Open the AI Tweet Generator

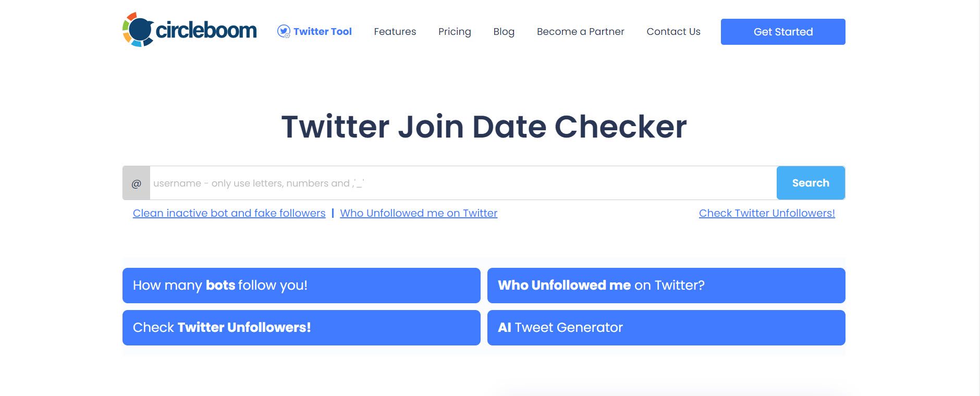[x=666, y=327]
